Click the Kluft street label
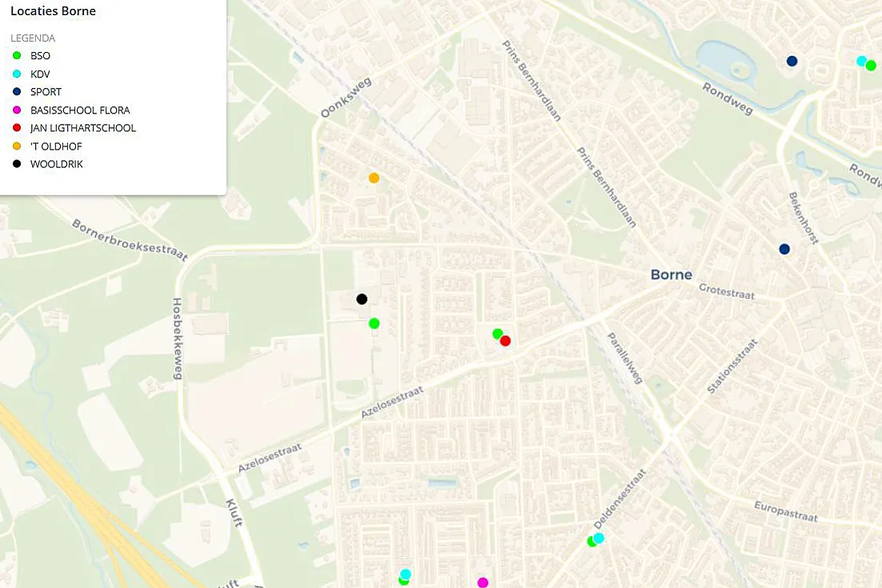The image size is (882, 588). point(234,512)
